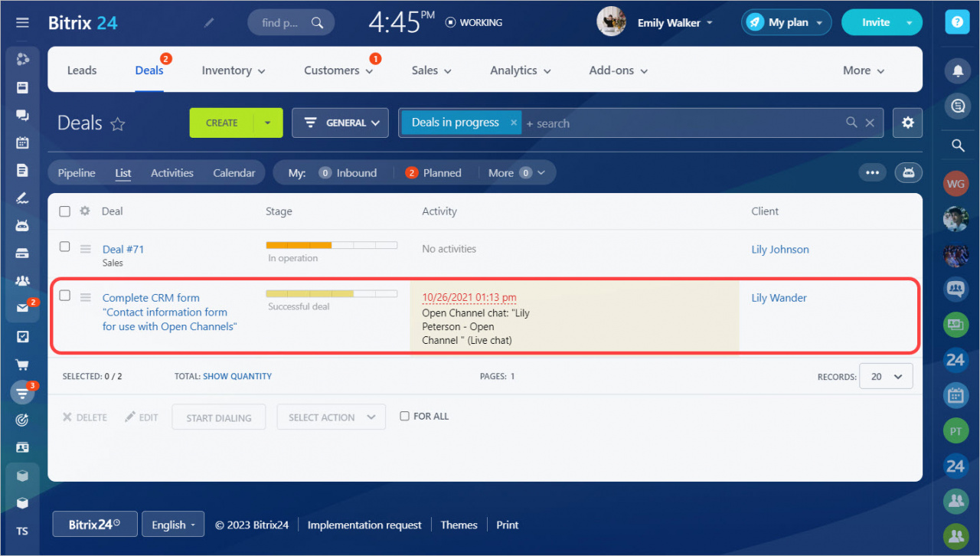This screenshot has height=556, width=980.
Task: Open the help question mark icon
Action: [955, 22]
